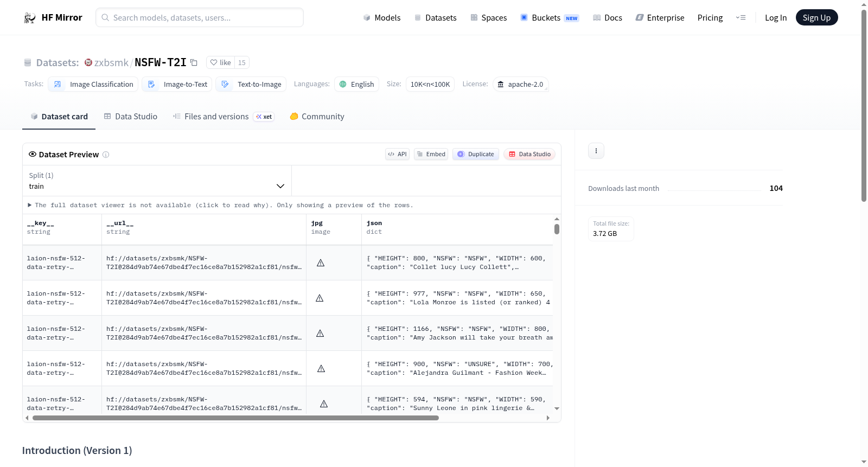
Task: Click the table scroll-left arrow
Action: pos(27,418)
